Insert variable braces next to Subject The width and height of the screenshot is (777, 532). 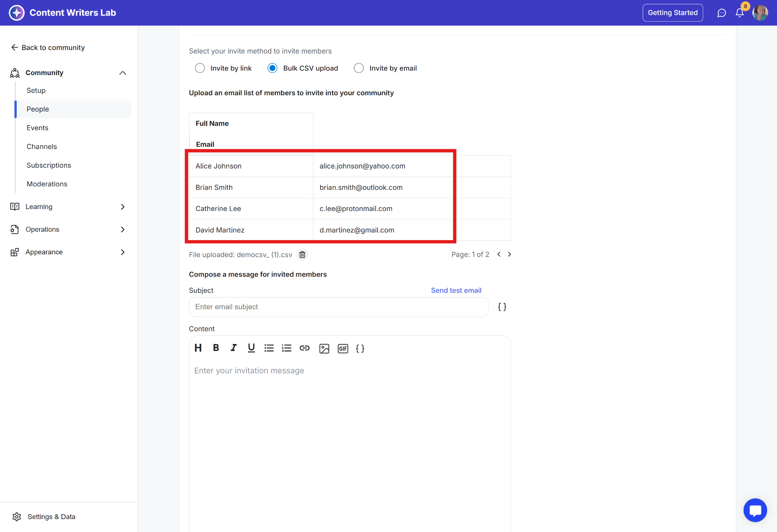[x=502, y=307]
